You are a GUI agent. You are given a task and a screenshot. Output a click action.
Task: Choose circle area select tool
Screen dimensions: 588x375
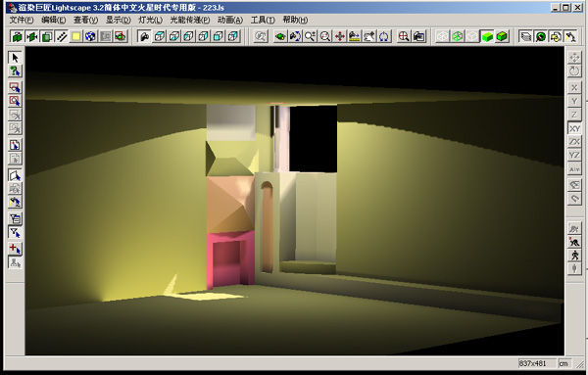pyautogui.click(x=15, y=101)
